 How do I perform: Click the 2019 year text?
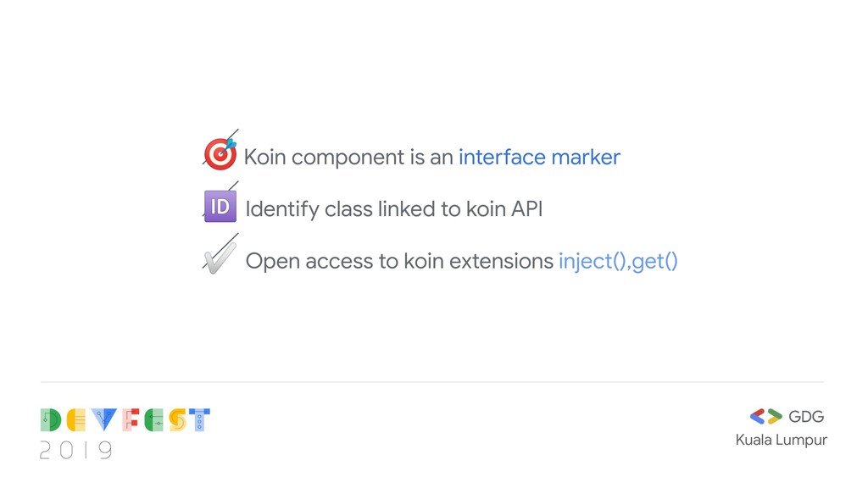pos(75,450)
